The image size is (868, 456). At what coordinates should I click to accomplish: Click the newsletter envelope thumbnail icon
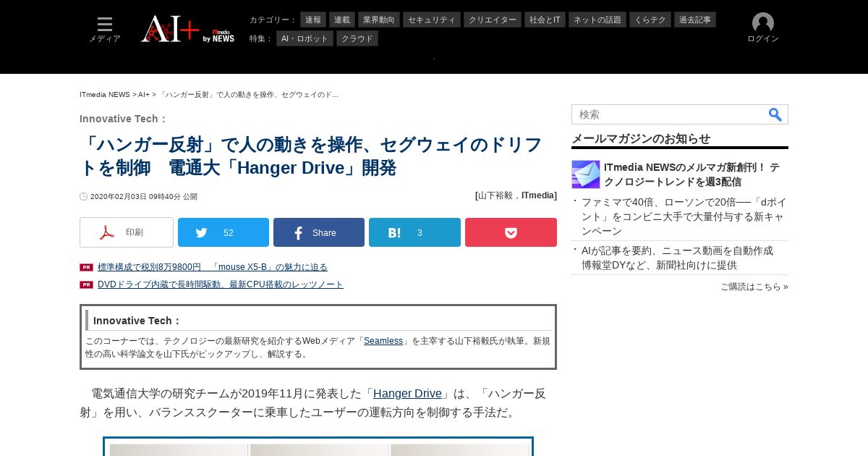[x=586, y=174]
